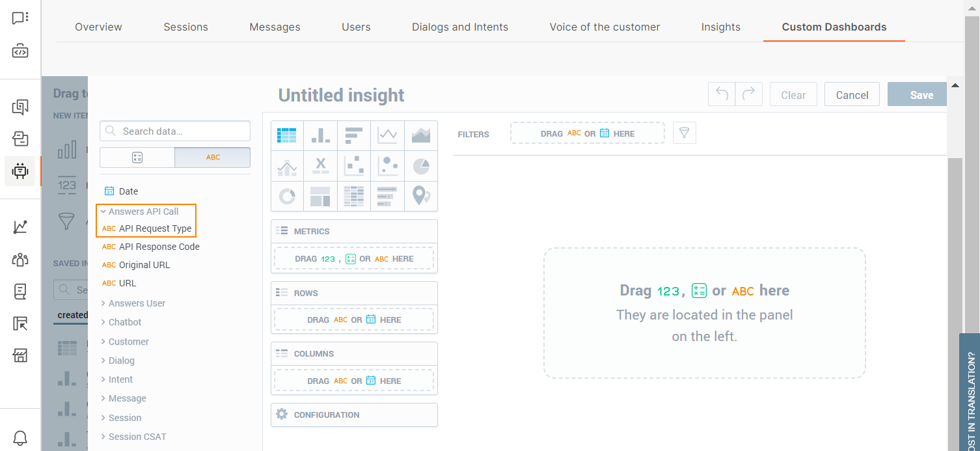Click the filter funnel icon next to Filters
This screenshot has width=980, height=451.
[x=684, y=133]
